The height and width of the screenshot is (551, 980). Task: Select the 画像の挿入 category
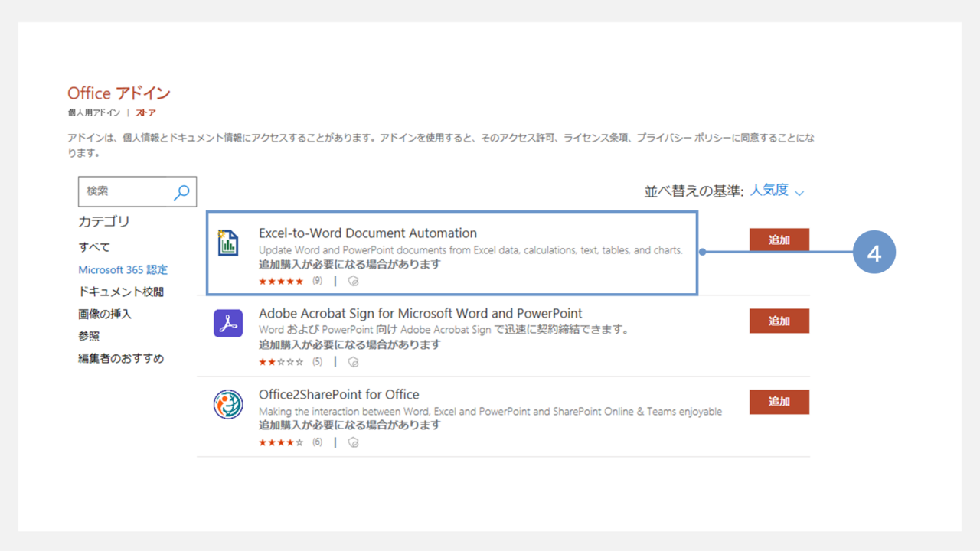coord(105,314)
